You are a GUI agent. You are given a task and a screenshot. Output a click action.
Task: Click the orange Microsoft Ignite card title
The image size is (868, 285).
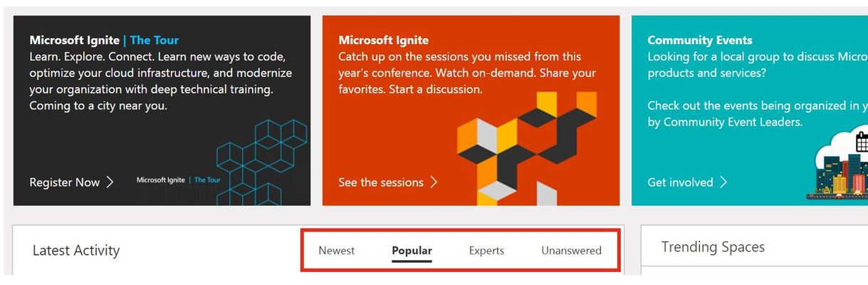(x=383, y=40)
